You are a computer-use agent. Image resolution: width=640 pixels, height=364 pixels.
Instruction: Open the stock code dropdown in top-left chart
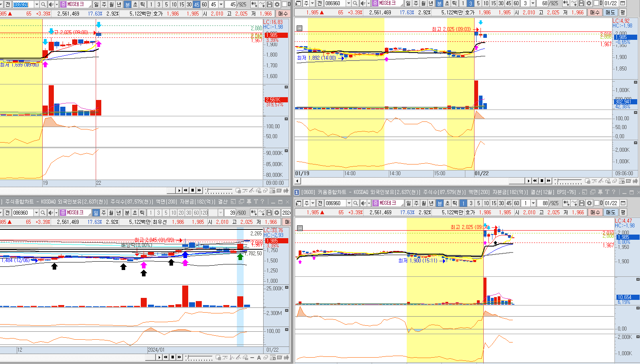(37, 4)
